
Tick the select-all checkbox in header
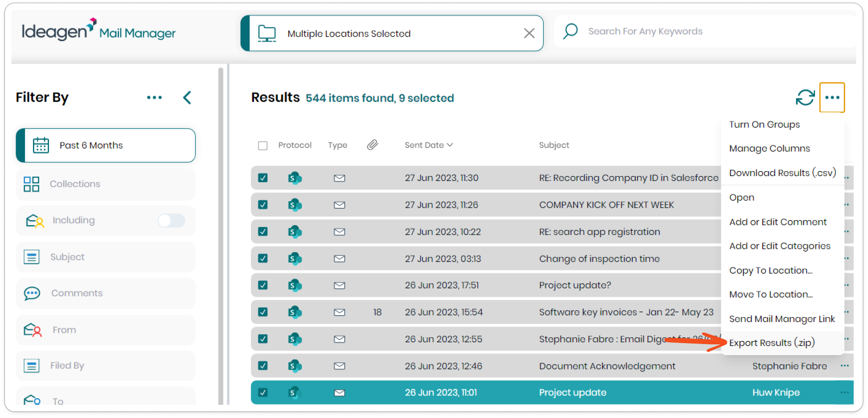coord(263,146)
